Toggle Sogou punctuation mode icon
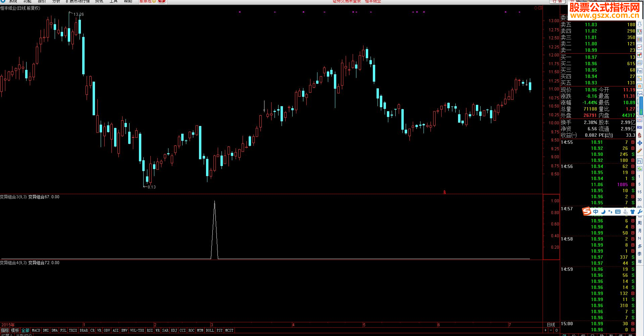644x336 pixels. click(610, 212)
